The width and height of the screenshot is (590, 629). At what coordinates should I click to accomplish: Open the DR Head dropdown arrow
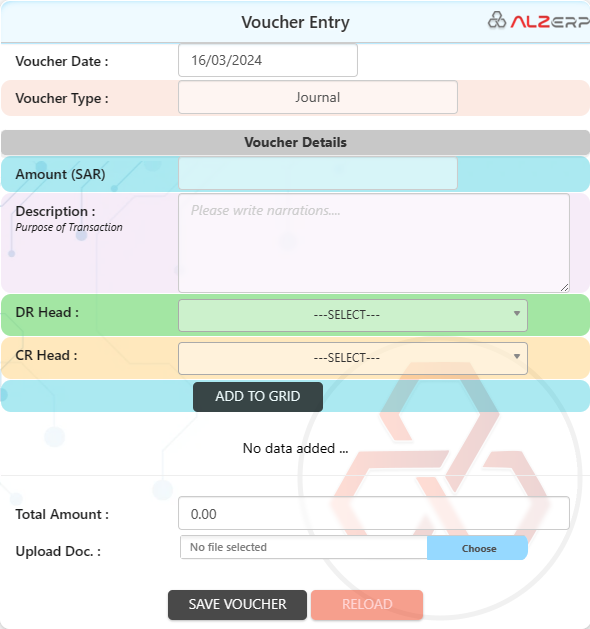(x=517, y=314)
